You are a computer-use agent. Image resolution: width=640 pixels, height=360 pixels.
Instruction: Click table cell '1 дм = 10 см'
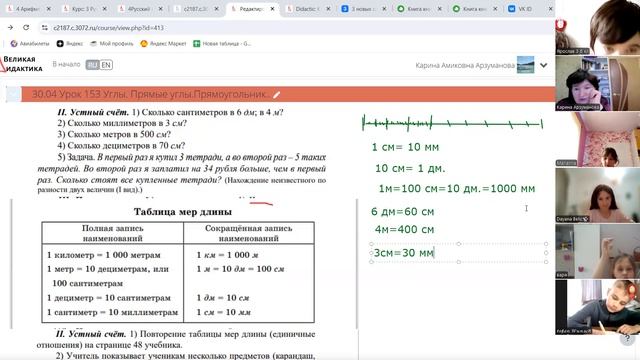click(223, 298)
